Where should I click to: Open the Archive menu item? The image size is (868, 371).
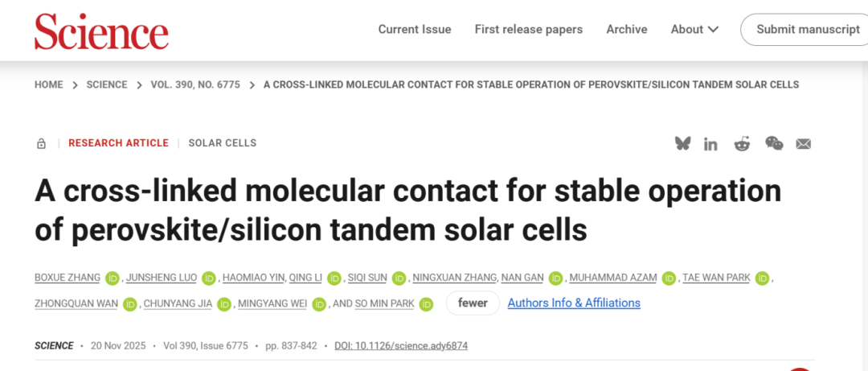pos(627,29)
